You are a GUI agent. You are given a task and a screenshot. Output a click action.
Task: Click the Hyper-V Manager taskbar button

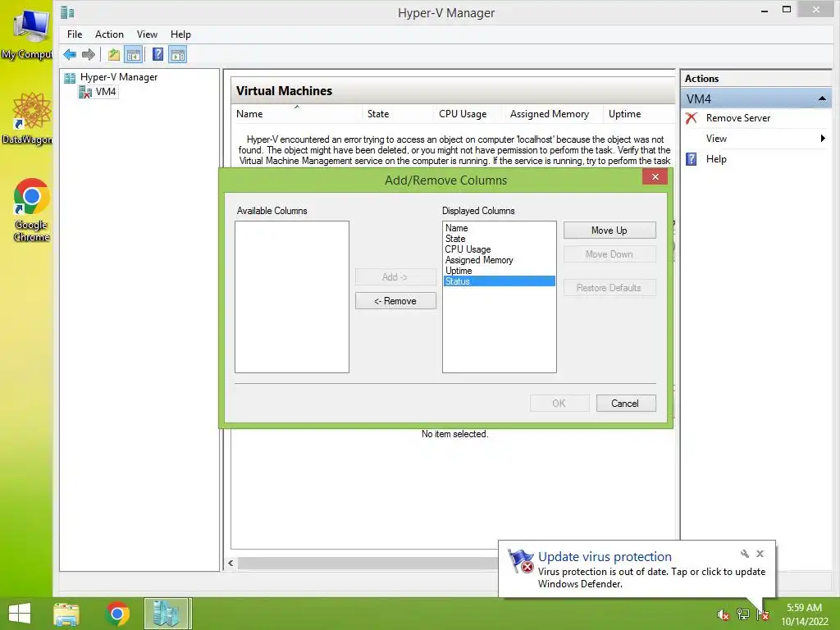coord(167,614)
